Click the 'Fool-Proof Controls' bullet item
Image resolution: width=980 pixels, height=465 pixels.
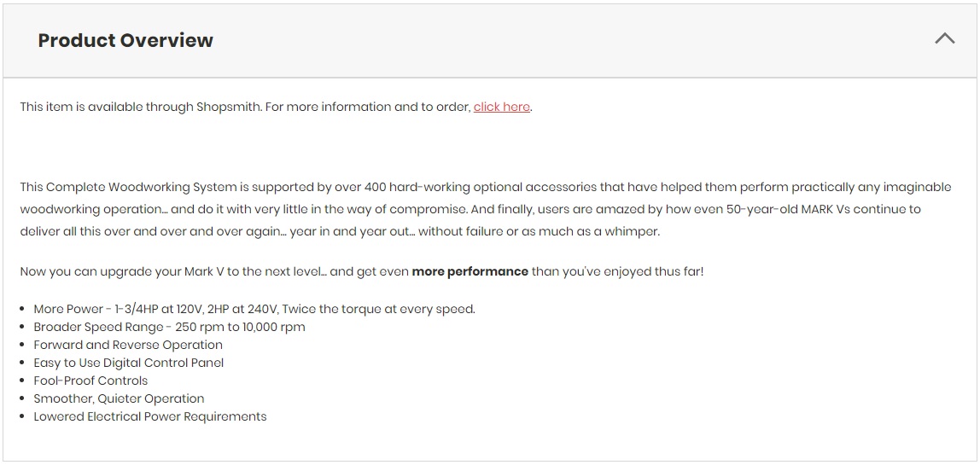[90, 381]
